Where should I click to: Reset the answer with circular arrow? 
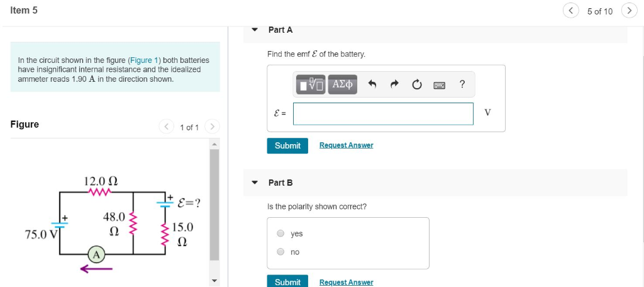[416, 84]
